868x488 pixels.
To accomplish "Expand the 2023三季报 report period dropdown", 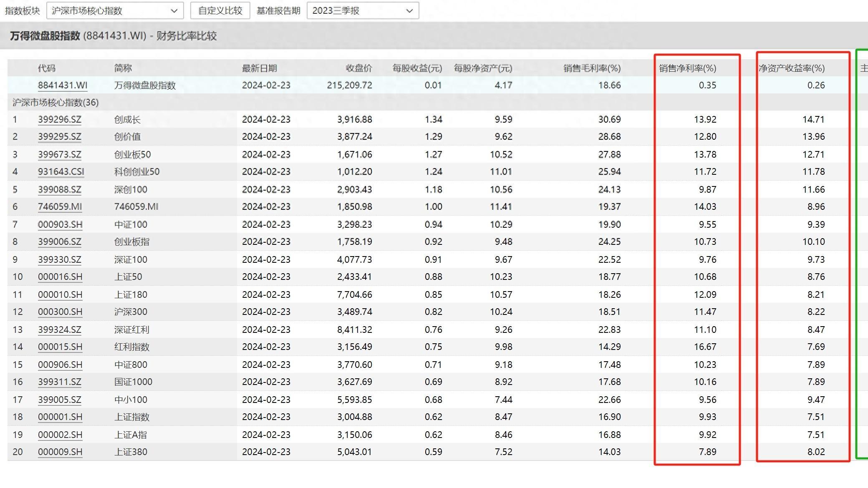I will coord(362,11).
